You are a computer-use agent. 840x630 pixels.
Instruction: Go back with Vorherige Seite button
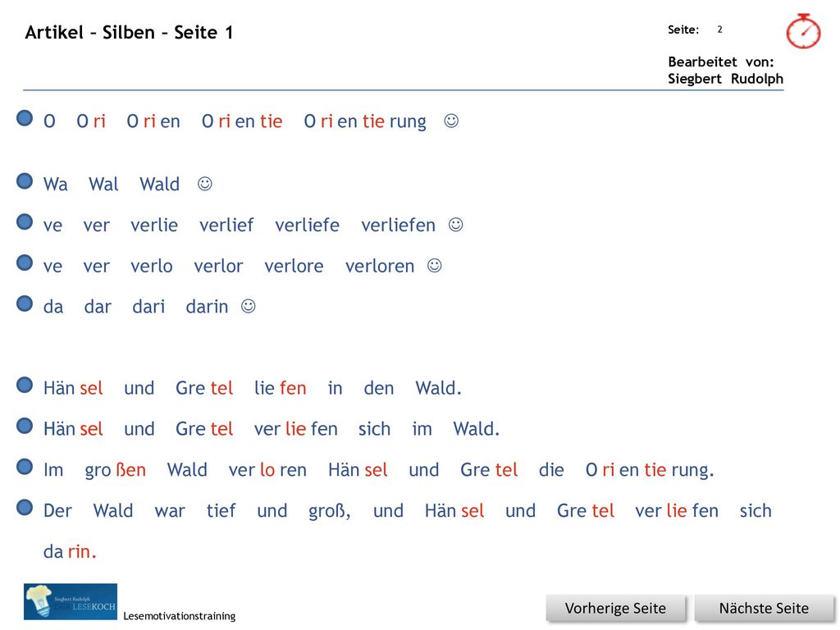tap(615, 609)
